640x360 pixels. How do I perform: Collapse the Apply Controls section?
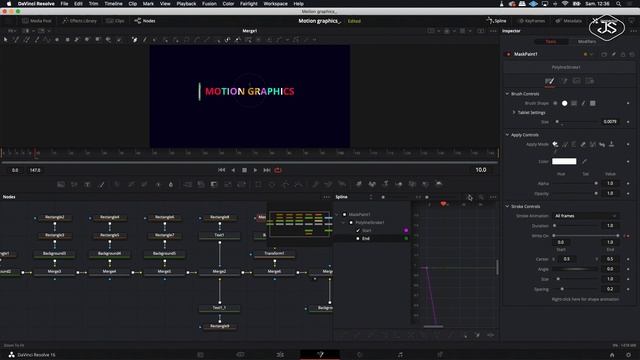(x=507, y=135)
